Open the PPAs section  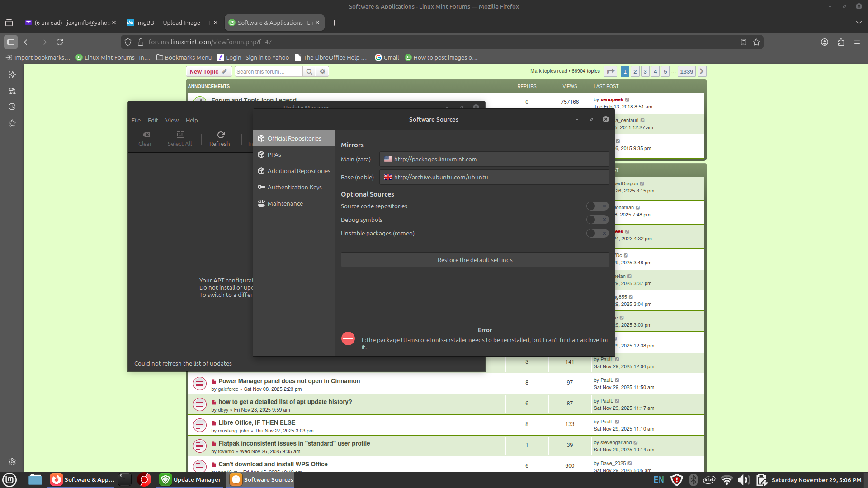[294, 155]
